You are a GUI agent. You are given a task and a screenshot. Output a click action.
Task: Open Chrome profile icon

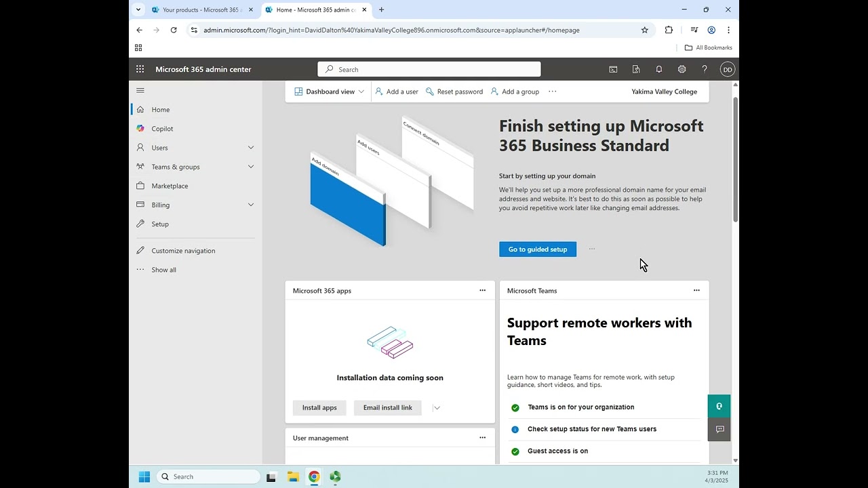(x=711, y=30)
